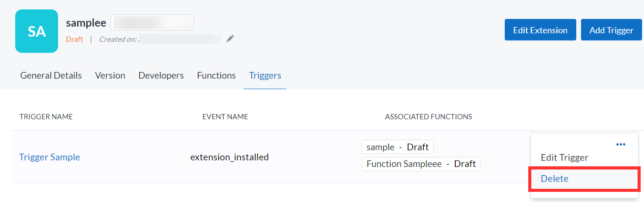Click the Associated Functions column header

pyautogui.click(x=429, y=117)
